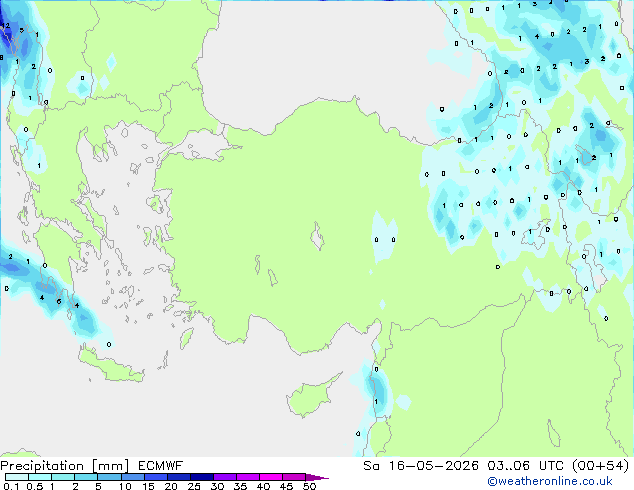Click the 40–45 mm magenta legend swatch
The image size is (634, 490).
pos(271,477)
